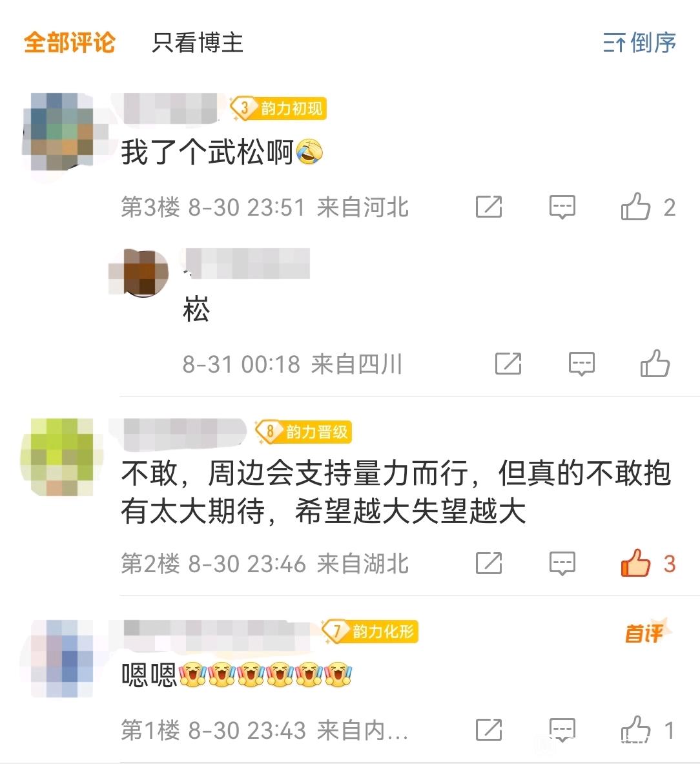Open the 韵力初现 level 3 badge
This screenshot has width=700, height=764.
(x=278, y=108)
